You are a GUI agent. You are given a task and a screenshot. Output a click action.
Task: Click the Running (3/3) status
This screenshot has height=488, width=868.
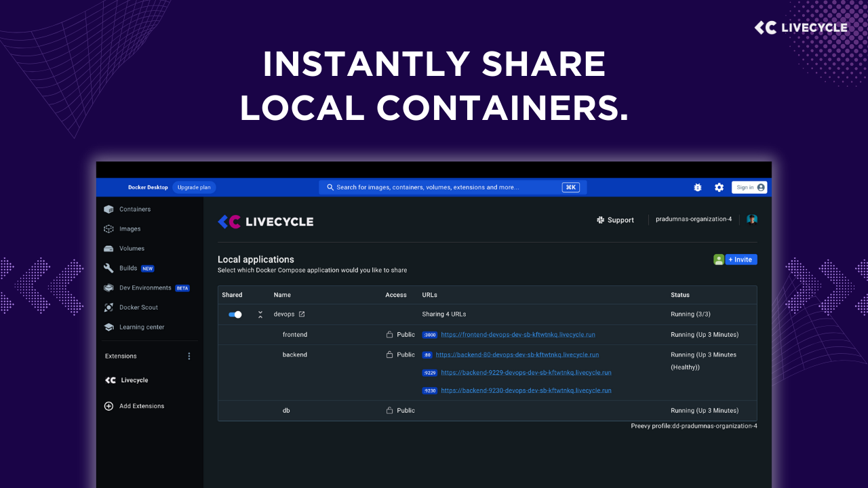click(690, 314)
